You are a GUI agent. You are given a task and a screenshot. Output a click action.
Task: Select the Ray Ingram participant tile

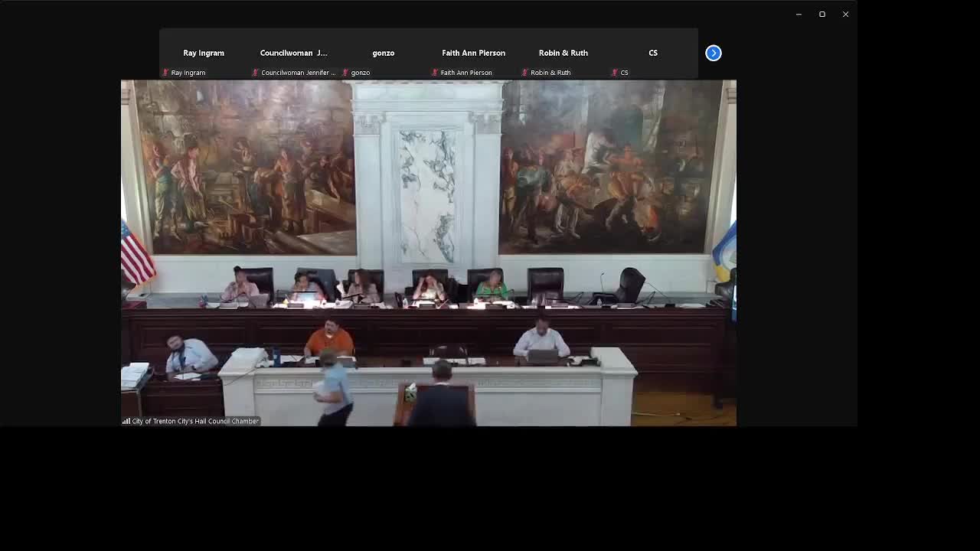point(204,53)
